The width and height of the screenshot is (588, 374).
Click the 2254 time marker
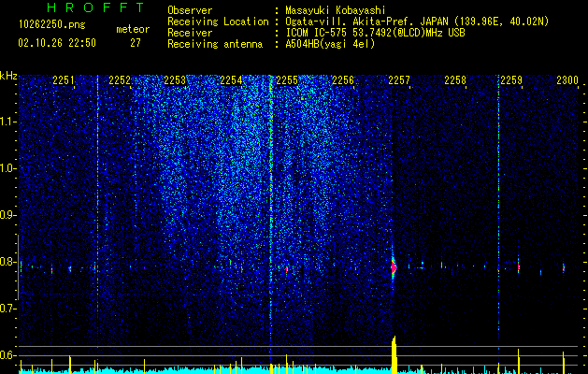(231, 80)
